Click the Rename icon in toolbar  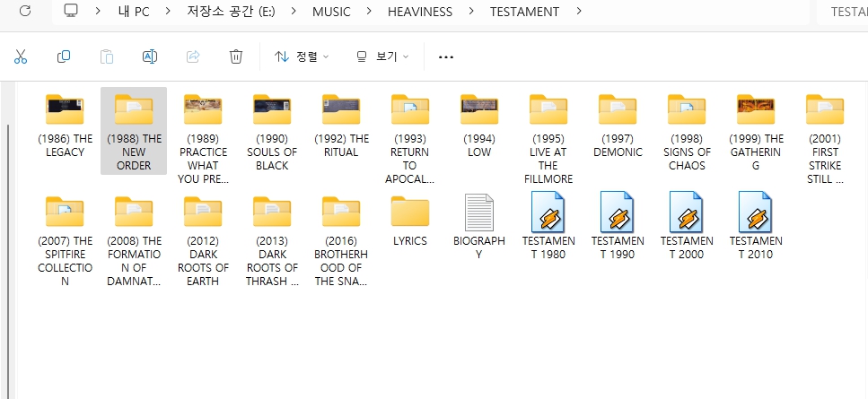pyautogui.click(x=150, y=56)
